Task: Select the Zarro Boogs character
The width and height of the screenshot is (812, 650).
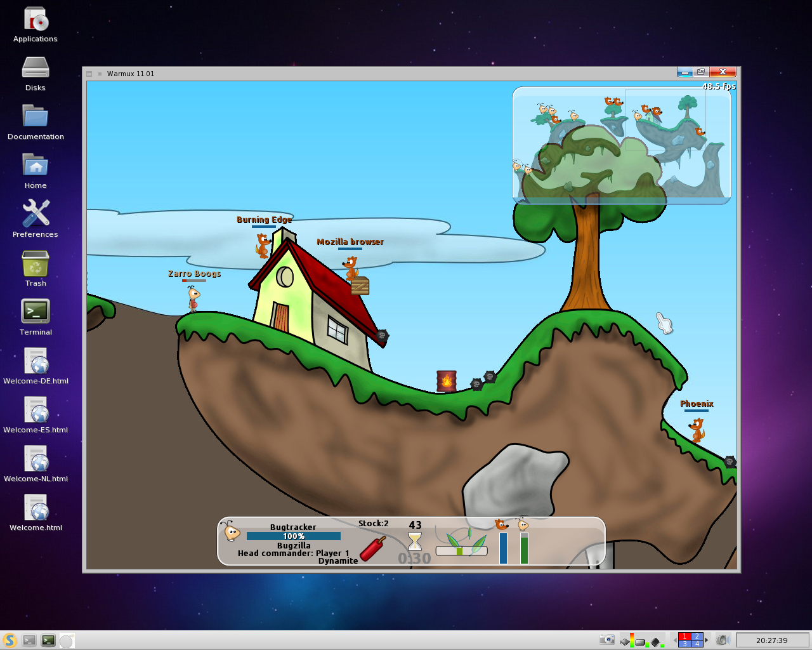Action: [x=193, y=298]
